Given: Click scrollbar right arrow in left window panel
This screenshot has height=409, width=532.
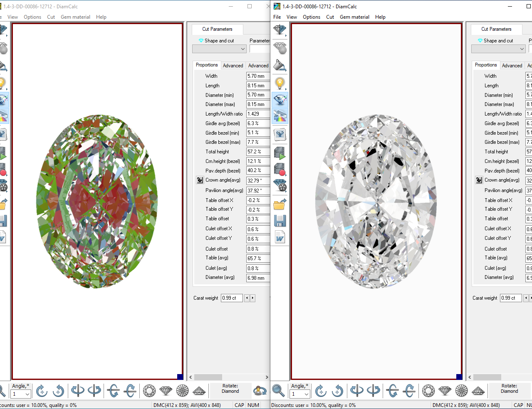Looking at the screenshot, I should 267,377.
